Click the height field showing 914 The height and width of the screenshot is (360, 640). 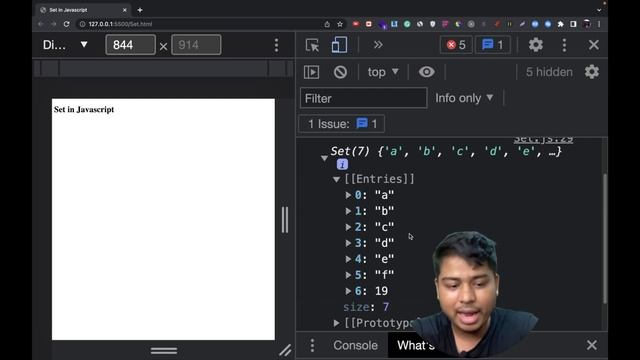click(196, 44)
